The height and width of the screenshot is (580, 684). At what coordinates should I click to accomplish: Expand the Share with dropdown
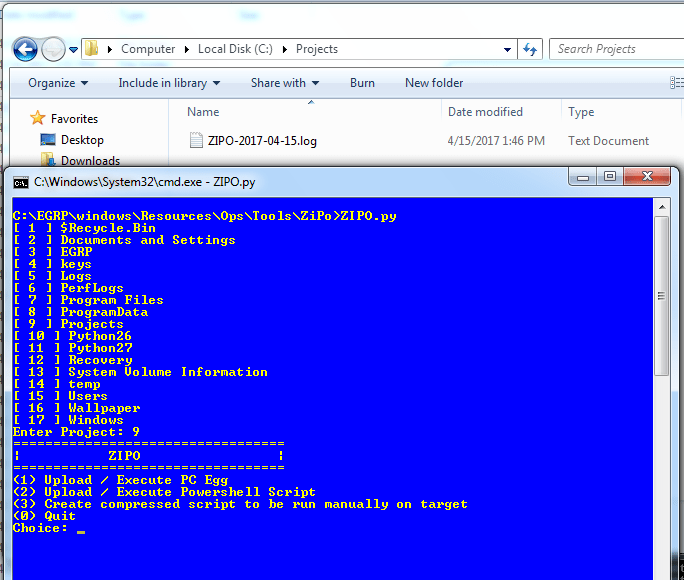click(285, 83)
